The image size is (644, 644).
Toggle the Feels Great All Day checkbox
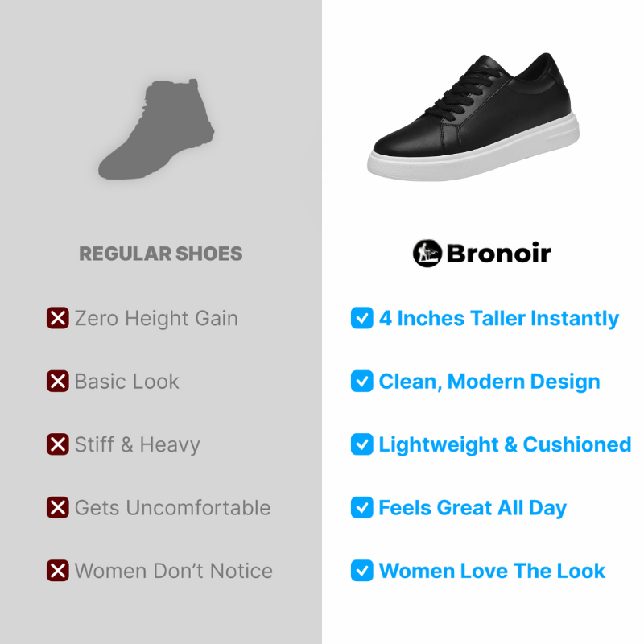tap(361, 507)
